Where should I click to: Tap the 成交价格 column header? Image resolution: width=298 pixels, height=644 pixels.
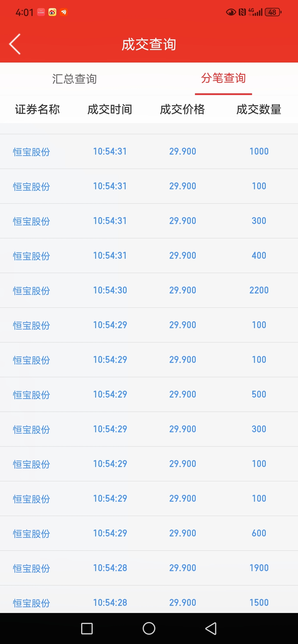[x=182, y=109]
